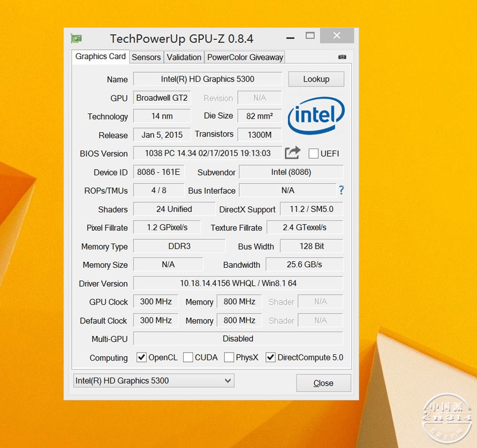Click the Default Clock field 300 MHz
Screen dimensions: 477x448
coord(156,320)
